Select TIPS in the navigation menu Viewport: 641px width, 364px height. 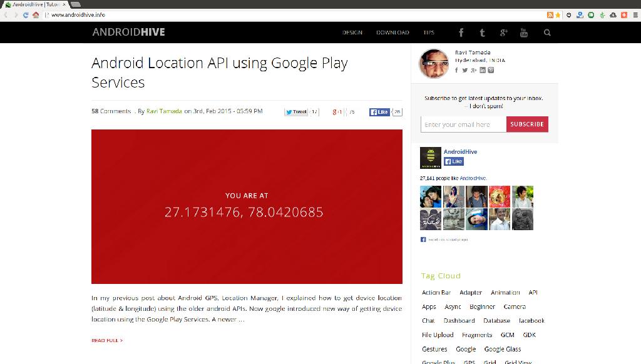pyautogui.click(x=429, y=32)
